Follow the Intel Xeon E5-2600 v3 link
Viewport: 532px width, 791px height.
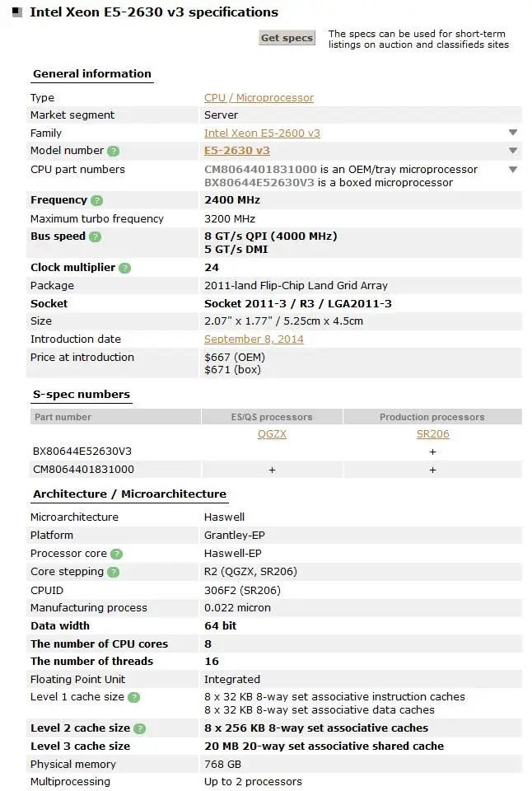pyautogui.click(x=262, y=133)
